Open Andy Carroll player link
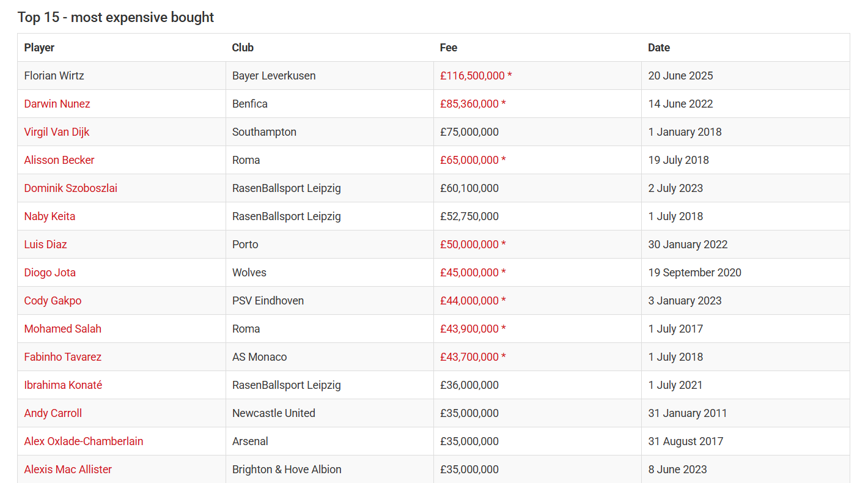This screenshot has height=483, width=868. click(53, 413)
